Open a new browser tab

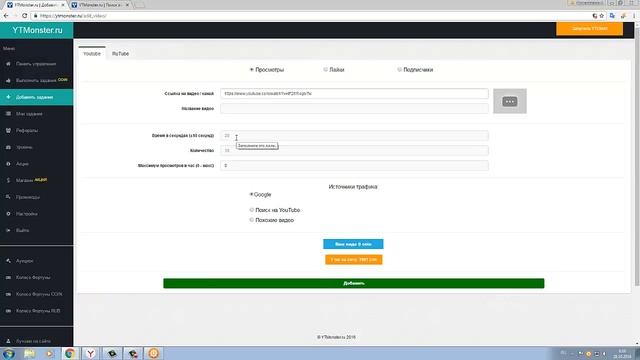[x=139, y=5]
